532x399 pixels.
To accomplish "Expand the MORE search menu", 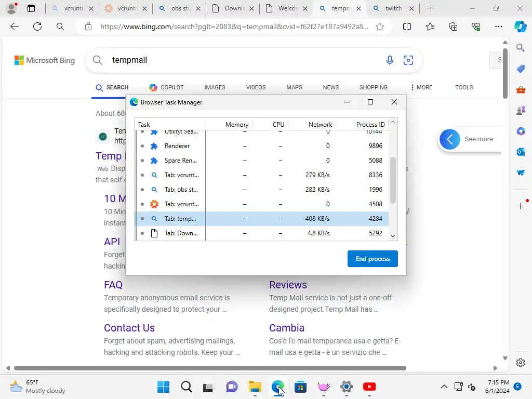I will click(x=421, y=87).
